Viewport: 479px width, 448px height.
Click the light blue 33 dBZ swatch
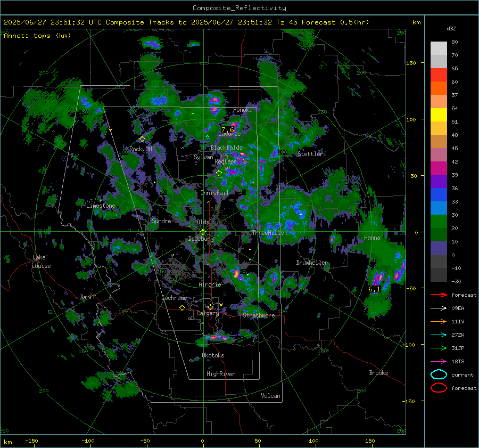click(439, 208)
